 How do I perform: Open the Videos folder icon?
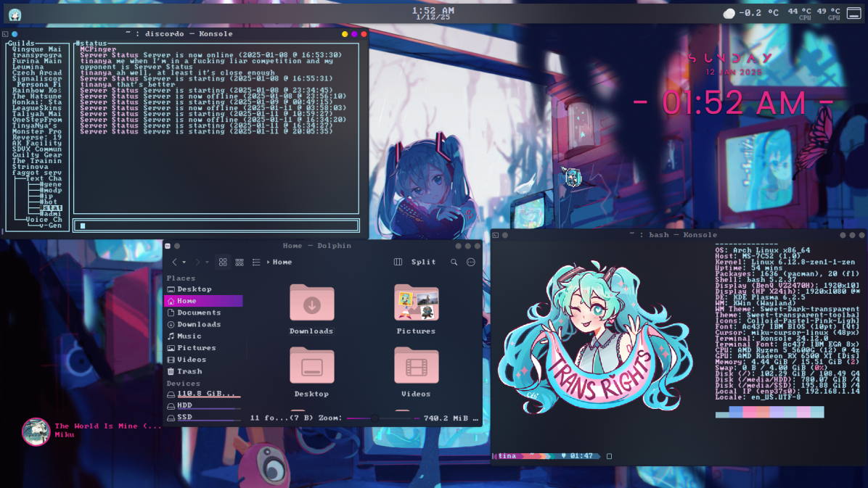[416, 366]
